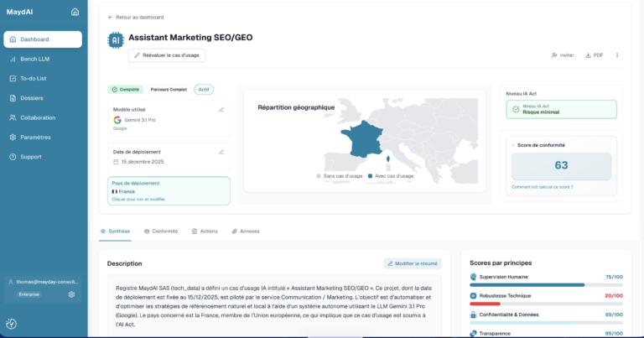Screen dimensions: 644x338
Task: Click the home icon beside MaydAI logo
Action: point(75,12)
